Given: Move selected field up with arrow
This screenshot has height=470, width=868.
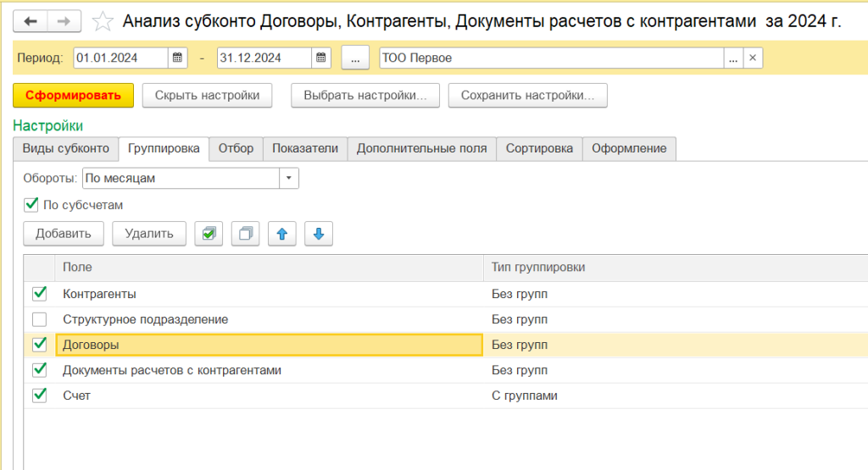Looking at the screenshot, I should 281,234.
